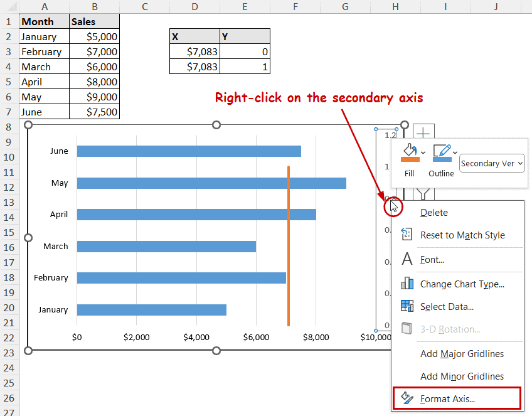Viewport: 532px width, 416px height.
Task: Click the Month header cell
Action: [x=44, y=21]
